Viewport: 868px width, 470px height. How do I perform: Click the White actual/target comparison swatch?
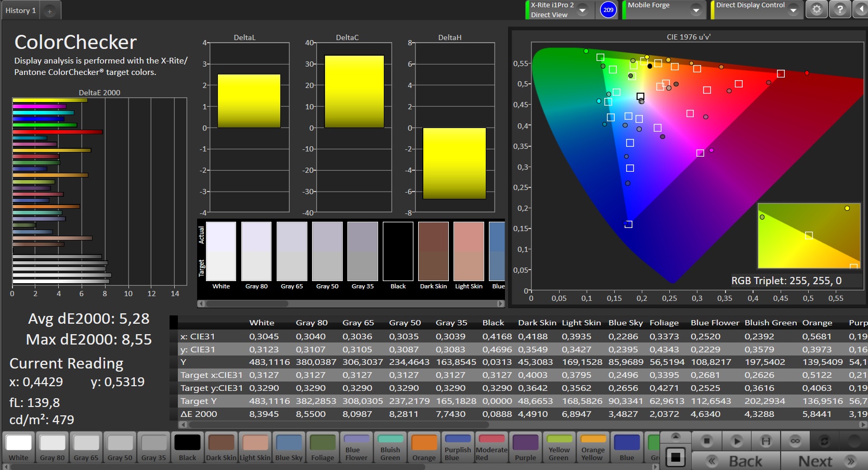click(x=221, y=251)
